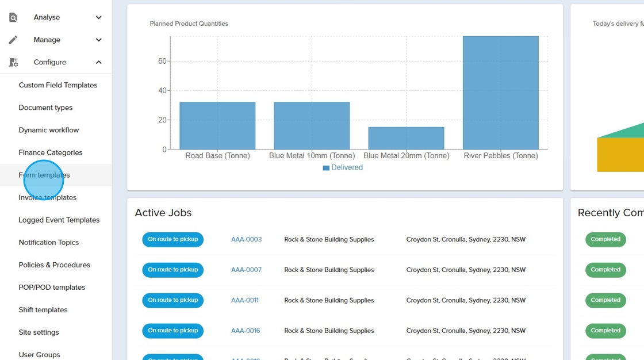
Task: Go to Document types
Action: [x=45, y=108]
